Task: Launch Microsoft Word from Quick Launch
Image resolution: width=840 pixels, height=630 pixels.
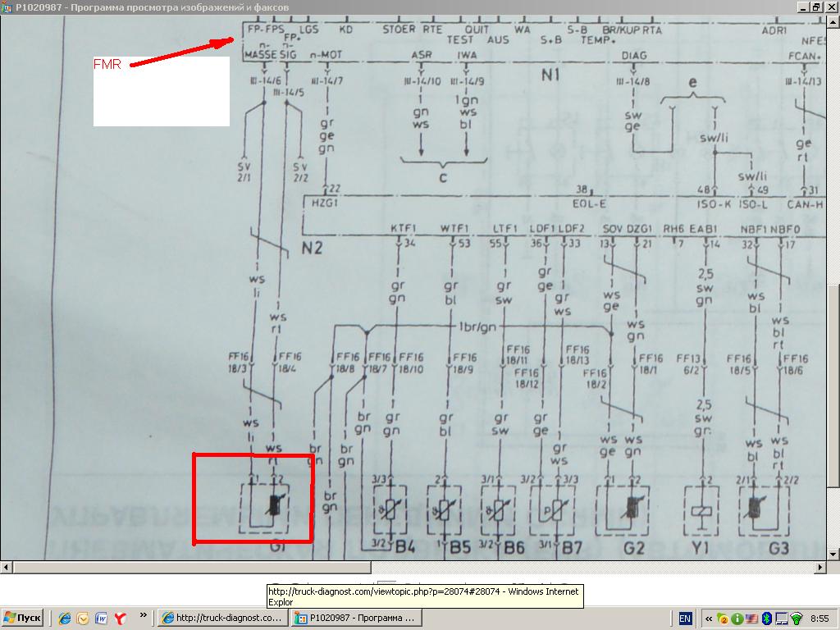Action: pos(101,619)
